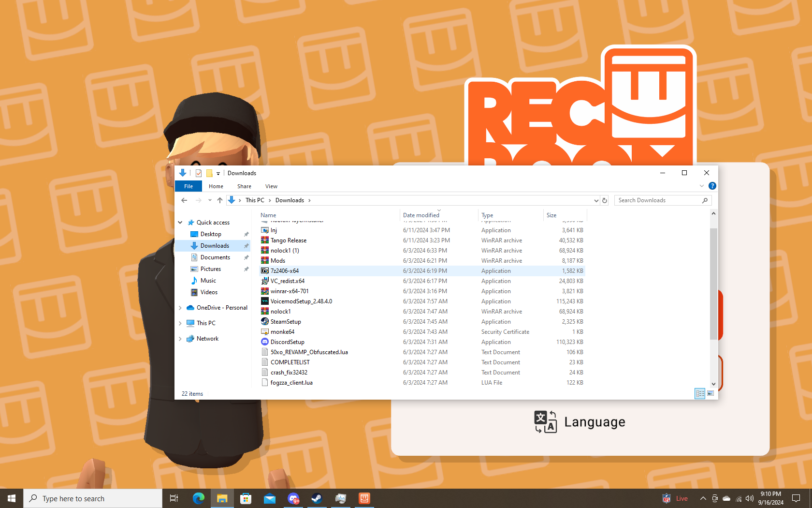Viewport: 812px width, 508px height.
Task: Select Pictures in the navigation pane
Action: [211, 269]
